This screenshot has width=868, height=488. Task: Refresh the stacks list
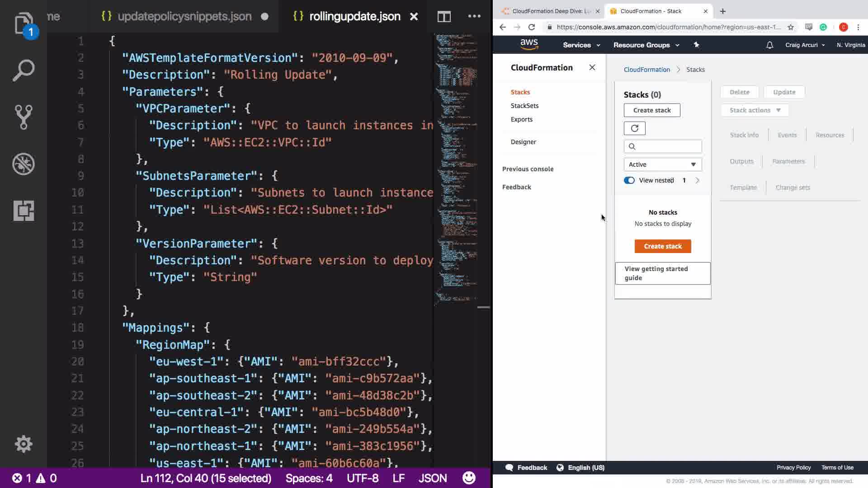pyautogui.click(x=634, y=128)
